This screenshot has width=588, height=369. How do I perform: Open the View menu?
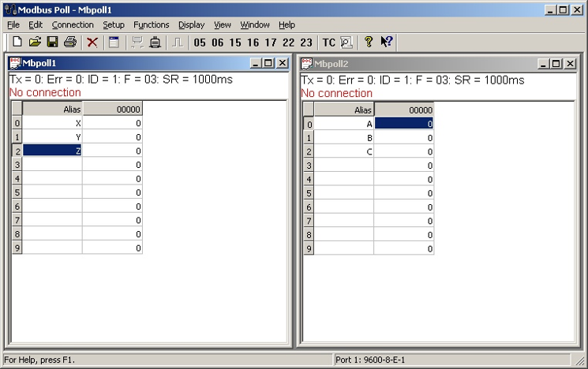(x=223, y=24)
